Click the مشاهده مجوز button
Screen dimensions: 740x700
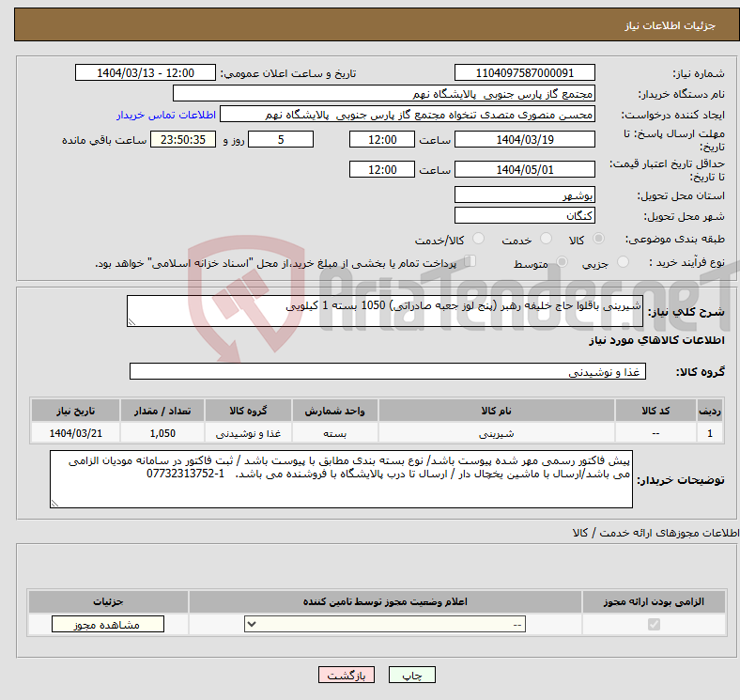[108, 625]
